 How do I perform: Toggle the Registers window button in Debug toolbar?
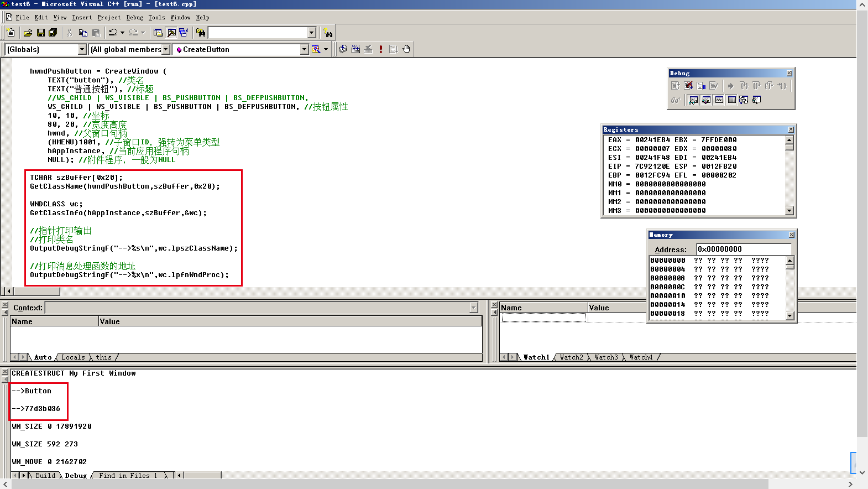click(719, 100)
